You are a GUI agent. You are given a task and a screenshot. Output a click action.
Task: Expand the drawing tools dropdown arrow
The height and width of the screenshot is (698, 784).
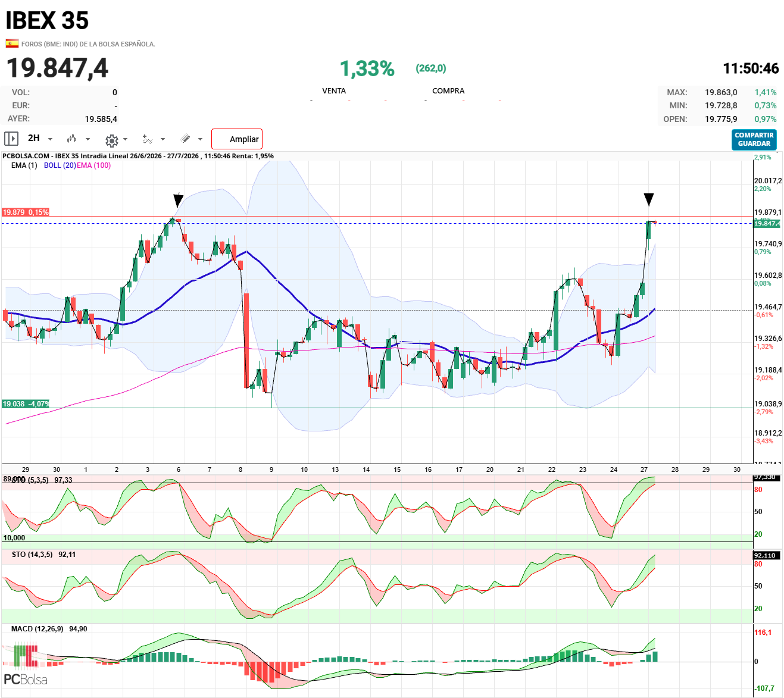(x=200, y=139)
